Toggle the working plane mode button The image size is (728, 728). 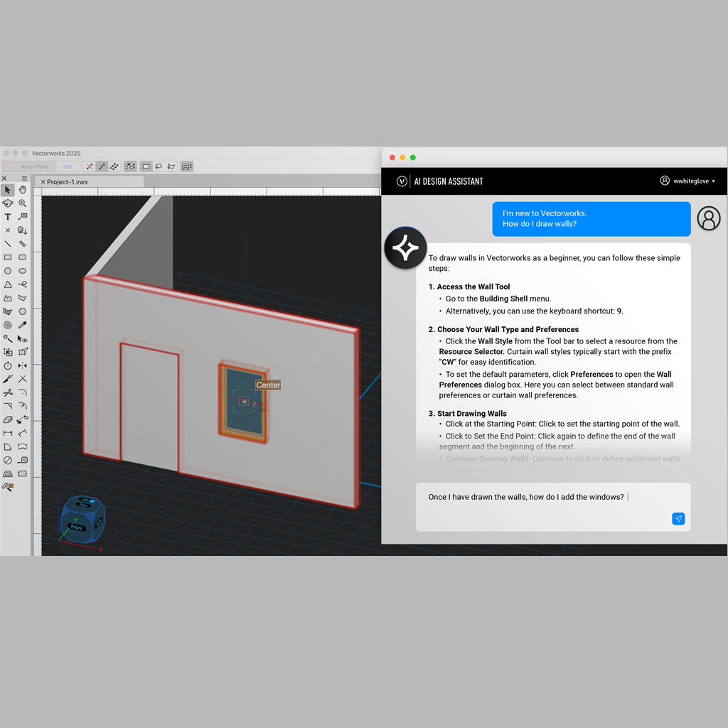coord(68,166)
